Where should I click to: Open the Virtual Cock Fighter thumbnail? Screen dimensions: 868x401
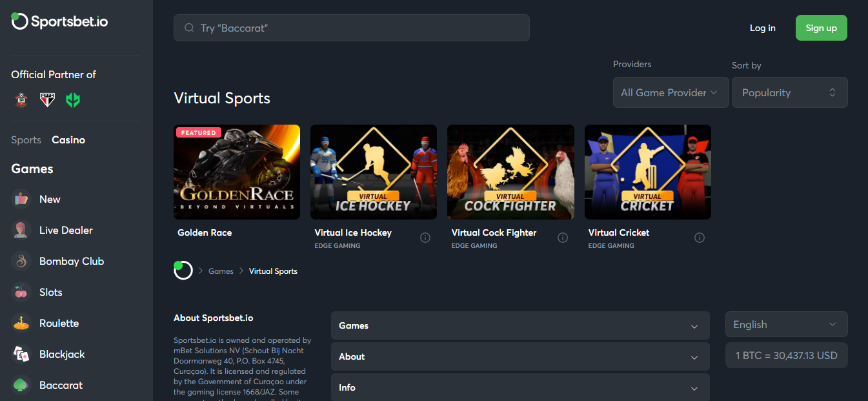click(510, 172)
